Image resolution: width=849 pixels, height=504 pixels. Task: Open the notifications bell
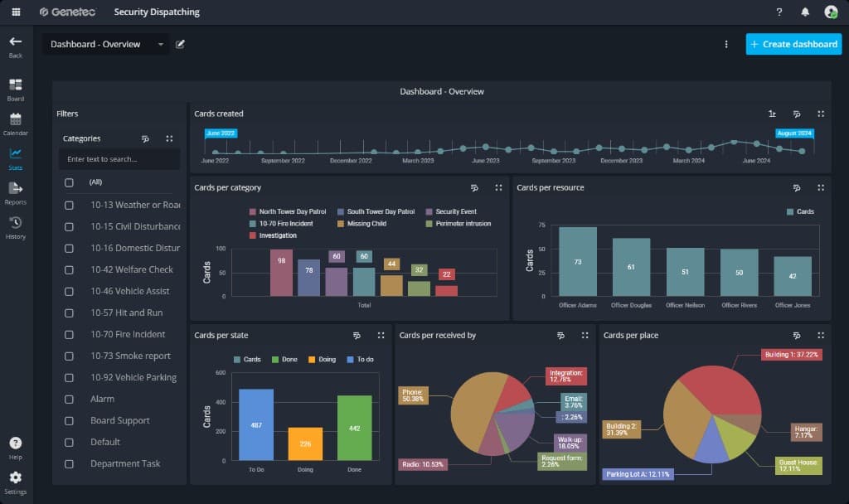point(805,12)
